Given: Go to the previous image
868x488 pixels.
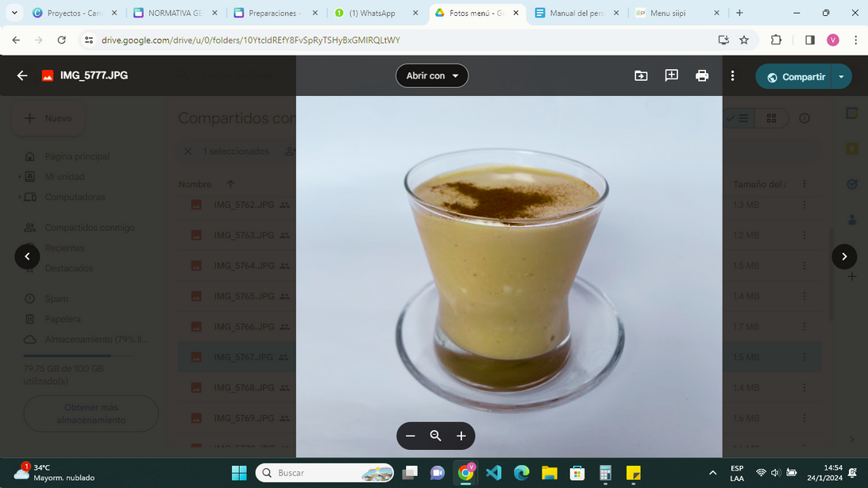Looking at the screenshot, I should pos(27,256).
